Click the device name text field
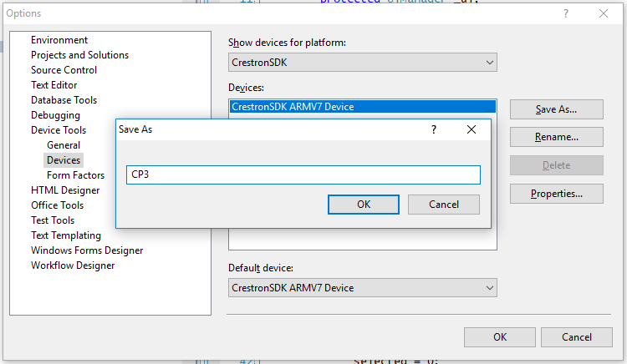This screenshot has height=364, width=627. pos(303,174)
